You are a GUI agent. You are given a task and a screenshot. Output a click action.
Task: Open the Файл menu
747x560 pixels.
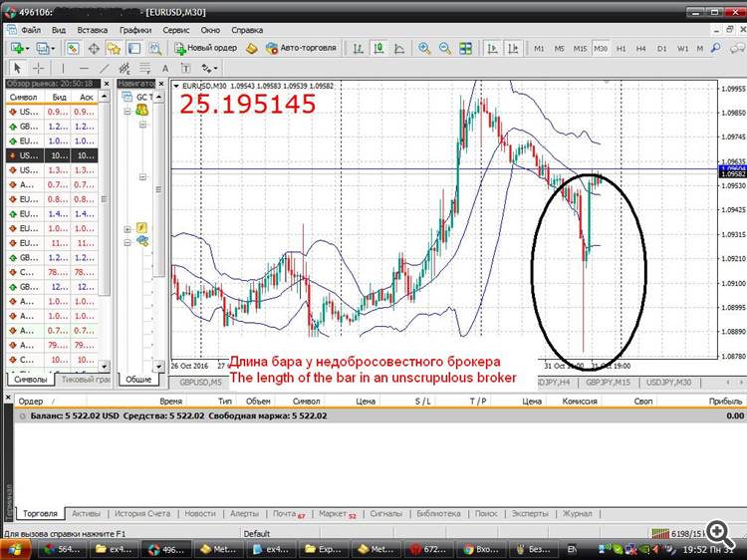click(31, 30)
